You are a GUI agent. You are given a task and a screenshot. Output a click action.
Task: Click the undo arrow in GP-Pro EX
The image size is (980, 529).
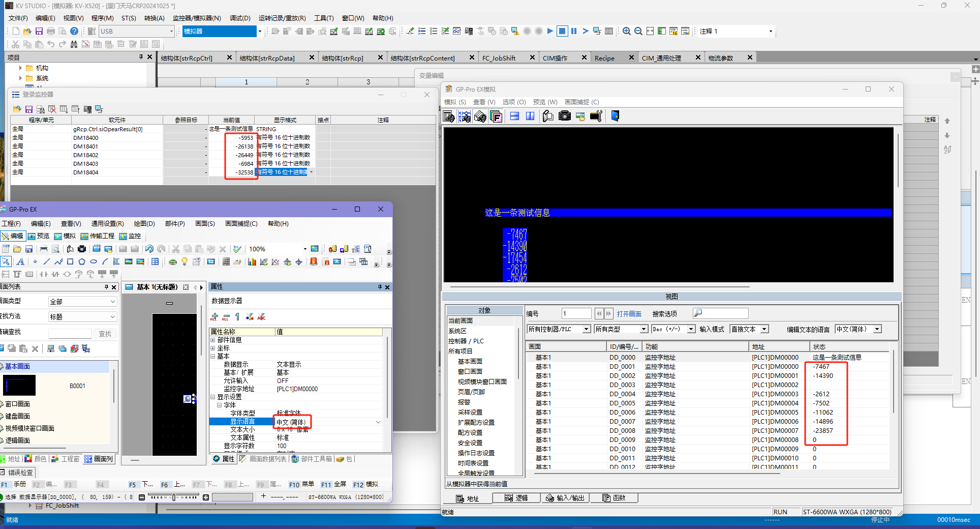(149, 249)
